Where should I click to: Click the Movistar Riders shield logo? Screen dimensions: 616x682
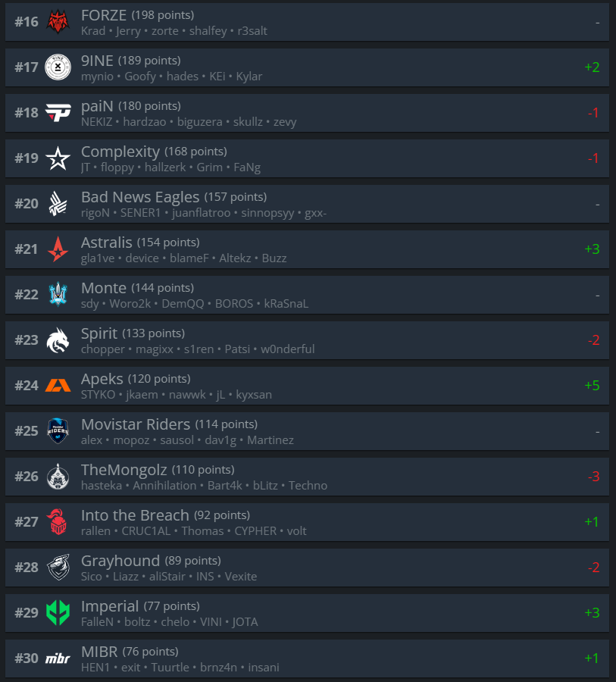[58, 431]
